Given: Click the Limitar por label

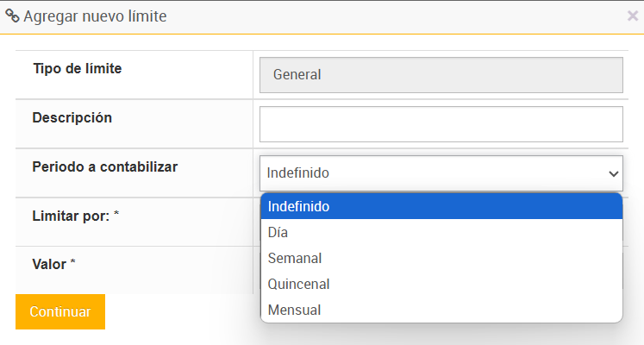Looking at the screenshot, I should tap(71, 216).
